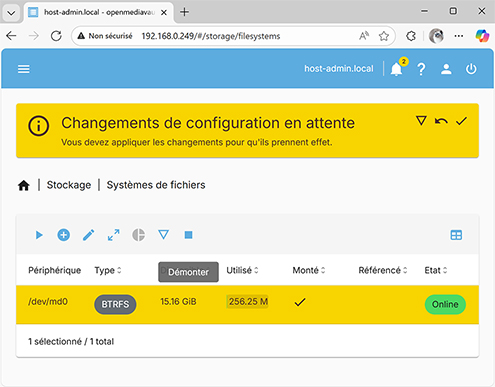Click the unmount triangle icon in toolbar
This screenshot has width=495, height=387.
pos(163,235)
